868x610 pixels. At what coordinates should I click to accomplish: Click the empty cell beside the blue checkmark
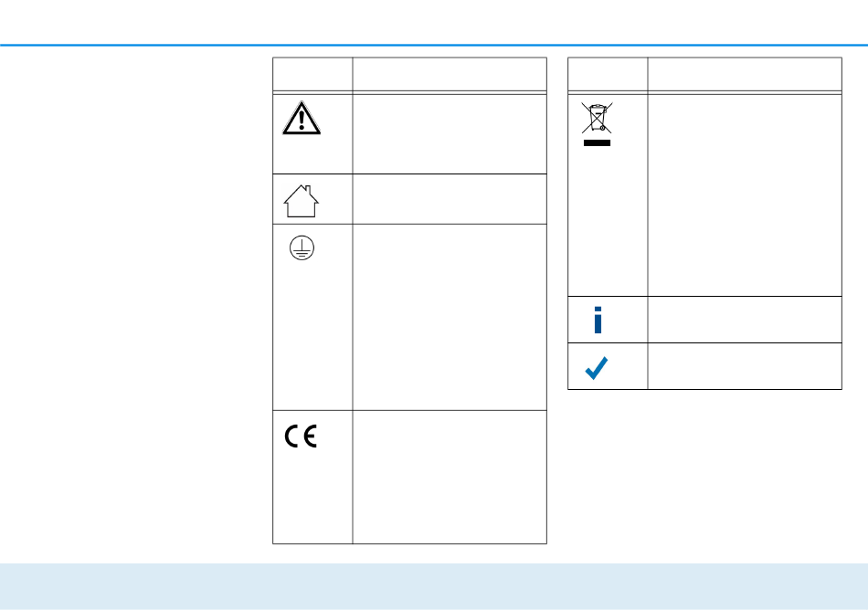click(x=744, y=366)
